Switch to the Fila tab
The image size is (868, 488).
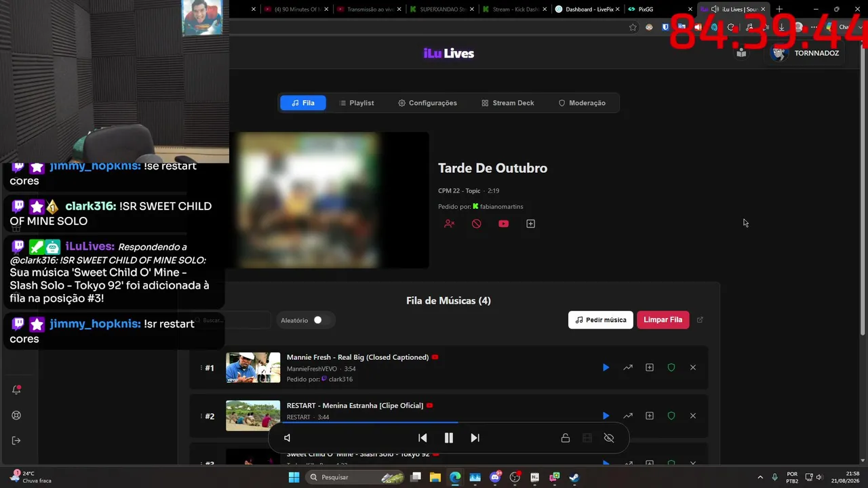pos(303,103)
